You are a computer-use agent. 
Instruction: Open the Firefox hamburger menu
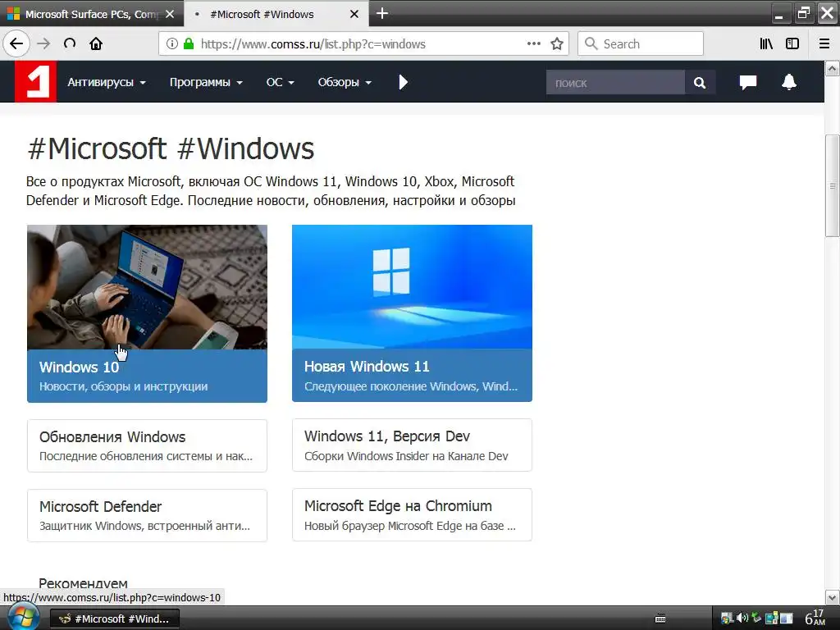[x=824, y=44]
